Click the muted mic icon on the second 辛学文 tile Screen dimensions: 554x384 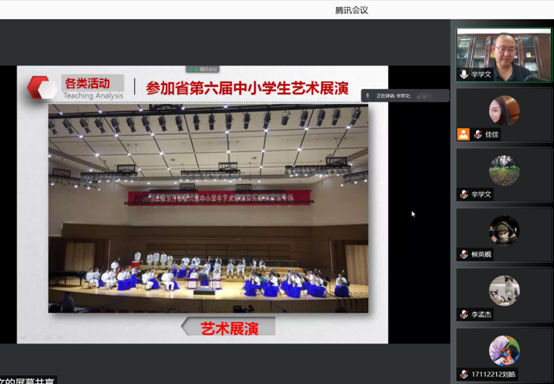point(464,194)
